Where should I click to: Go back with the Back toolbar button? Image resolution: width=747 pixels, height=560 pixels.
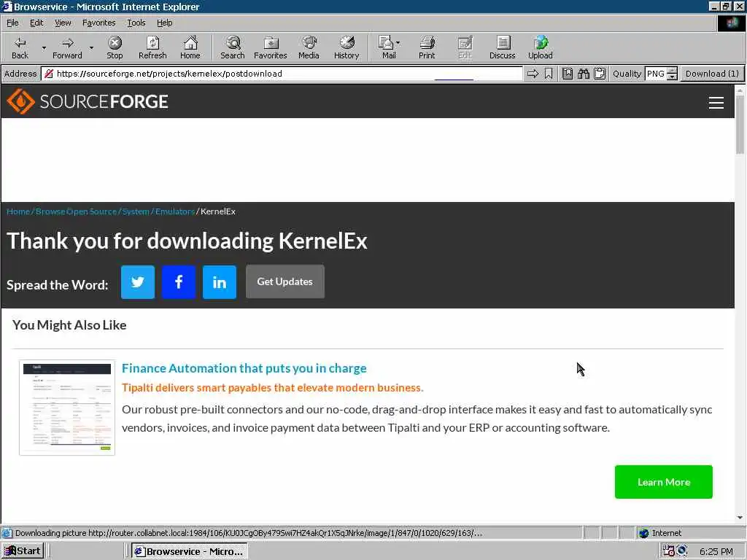[x=20, y=47]
